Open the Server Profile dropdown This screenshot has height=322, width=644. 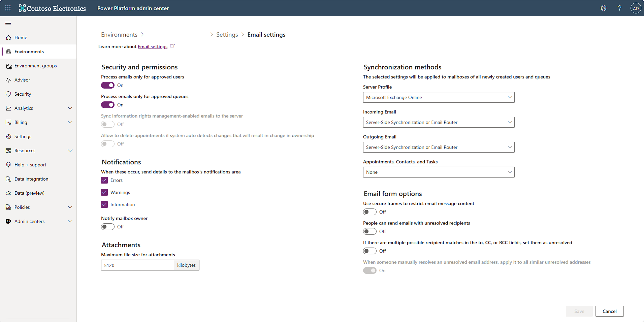(439, 97)
